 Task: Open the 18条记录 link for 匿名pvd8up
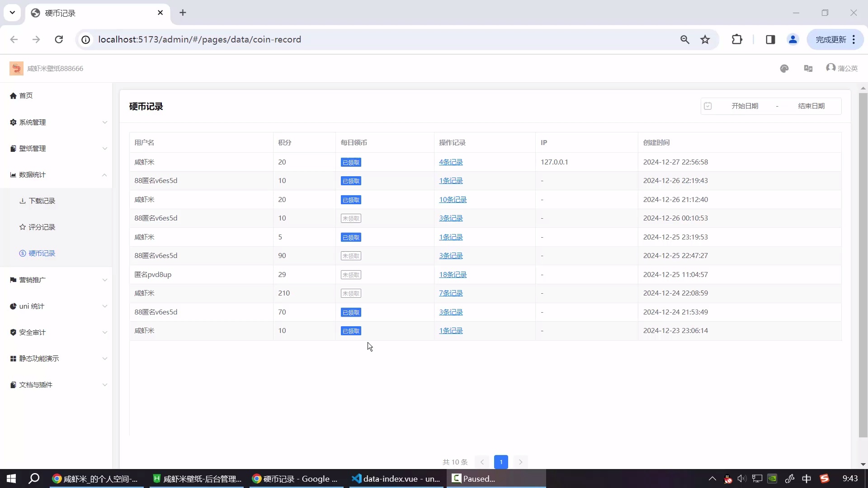pyautogui.click(x=453, y=275)
